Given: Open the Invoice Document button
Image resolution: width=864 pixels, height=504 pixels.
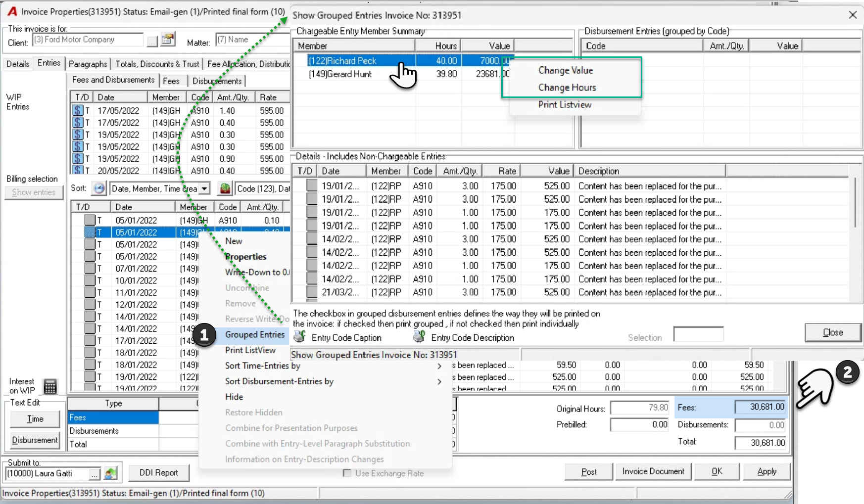Looking at the screenshot, I should (653, 472).
